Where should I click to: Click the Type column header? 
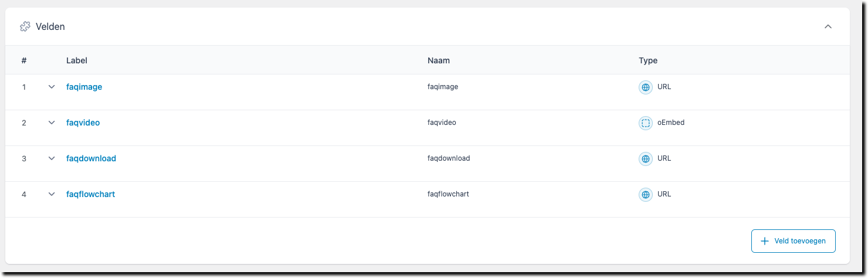tap(648, 60)
